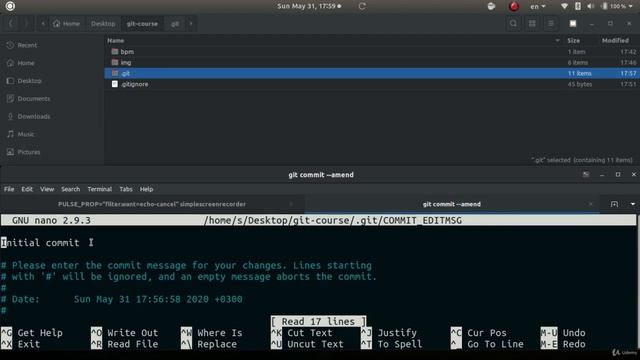Open the file manager search
This screenshot has height=360, width=640.
pos(513,24)
